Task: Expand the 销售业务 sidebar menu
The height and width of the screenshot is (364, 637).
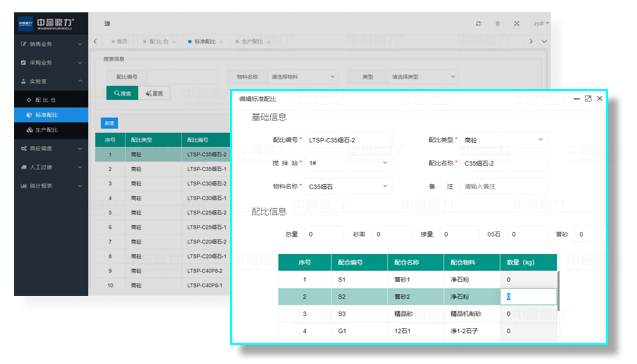Action: click(51, 44)
